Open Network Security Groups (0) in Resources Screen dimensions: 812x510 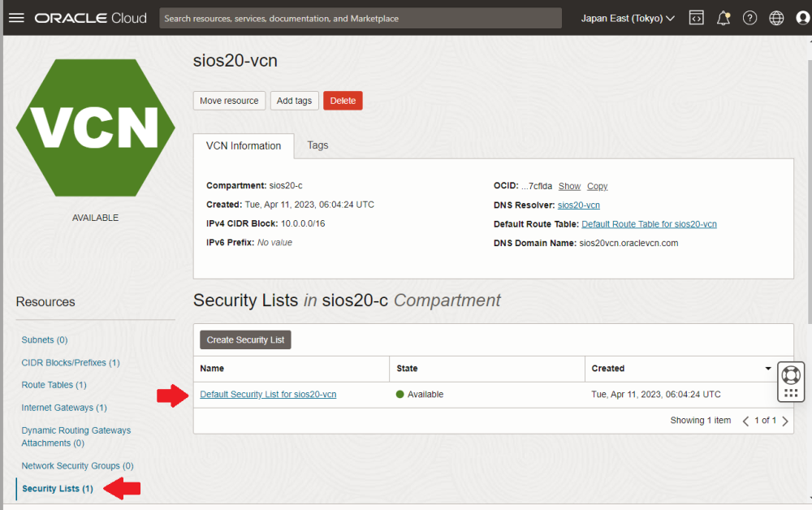pos(77,466)
